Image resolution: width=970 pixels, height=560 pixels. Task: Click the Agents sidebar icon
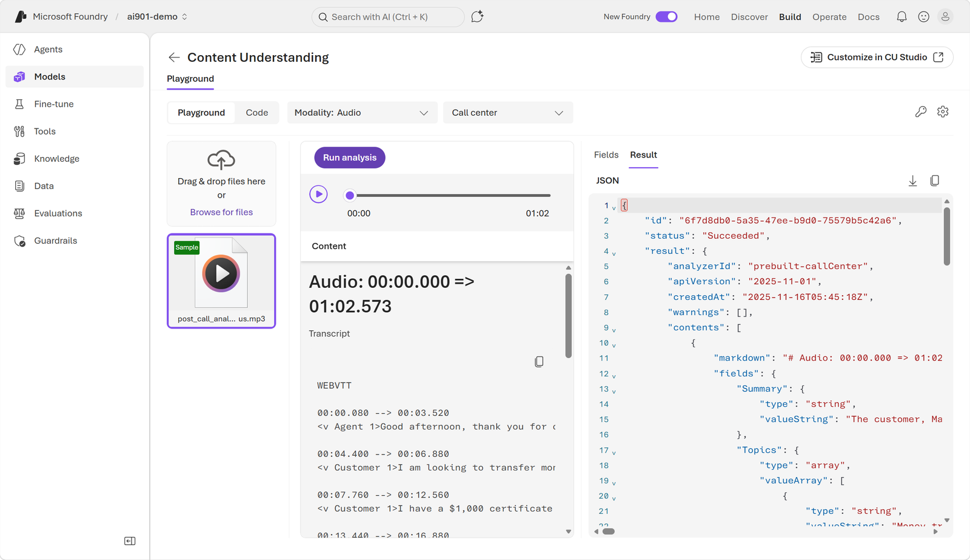pos(19,49)
